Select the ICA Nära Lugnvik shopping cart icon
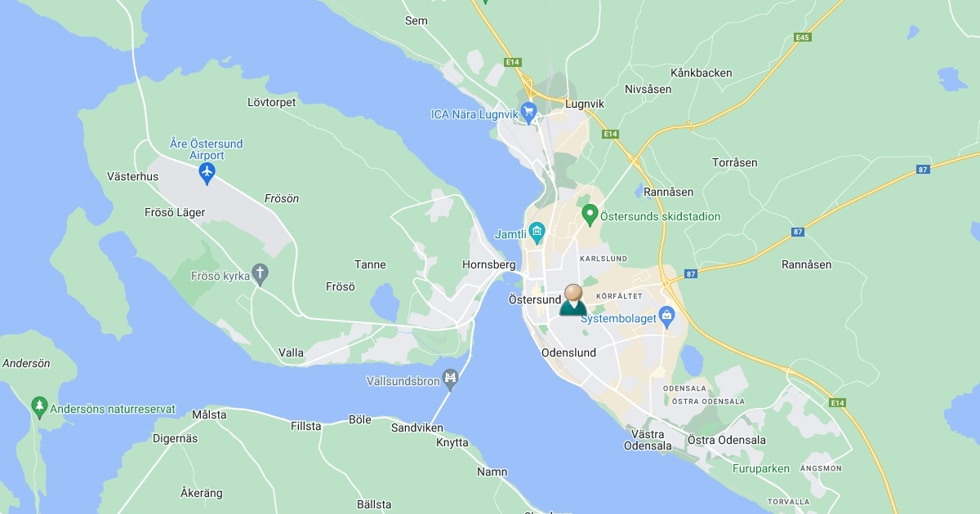 pyautogui.click(x=528, y=113)
